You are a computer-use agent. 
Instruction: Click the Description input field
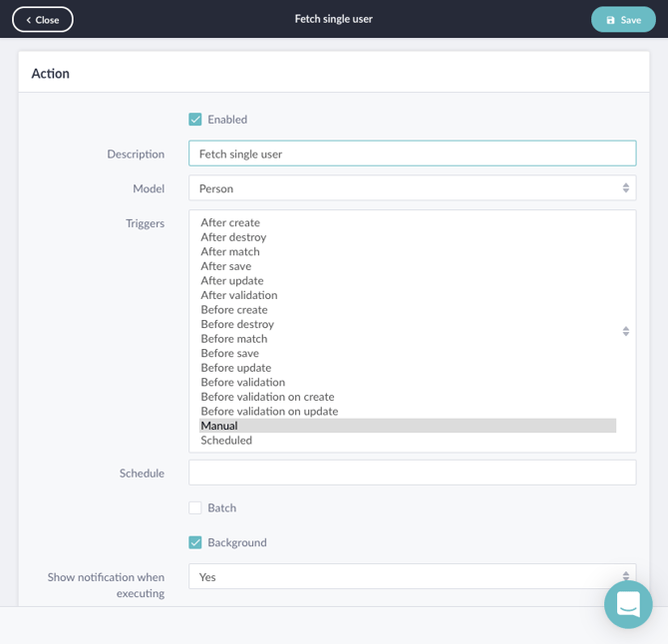pos(412,154)
